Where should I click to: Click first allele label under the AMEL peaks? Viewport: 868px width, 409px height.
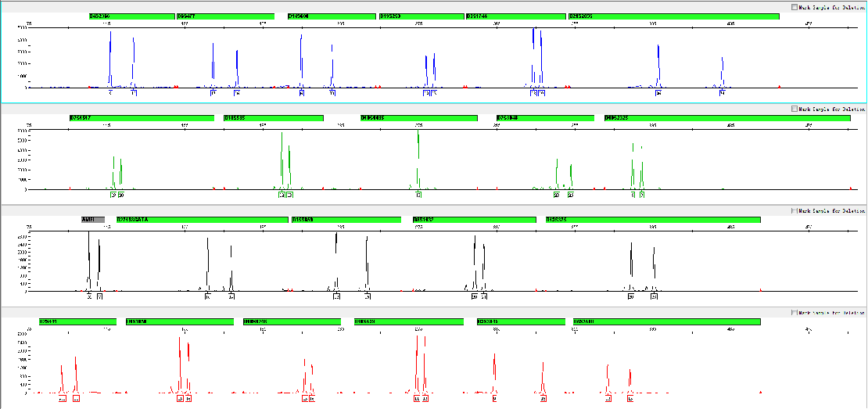pyautogui.click(x=90, y=296)
